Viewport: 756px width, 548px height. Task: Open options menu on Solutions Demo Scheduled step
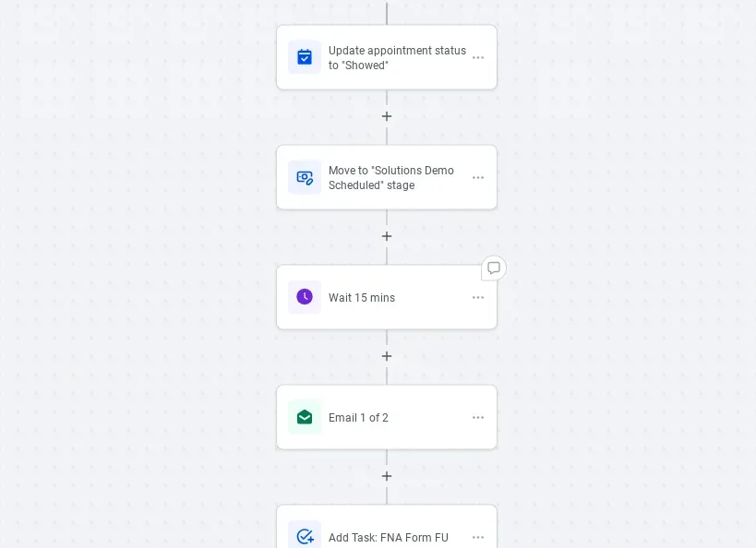click(x=478, y=177)
